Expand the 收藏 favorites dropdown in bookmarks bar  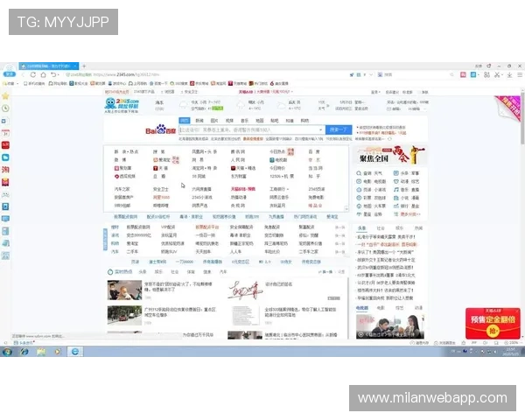17,83
